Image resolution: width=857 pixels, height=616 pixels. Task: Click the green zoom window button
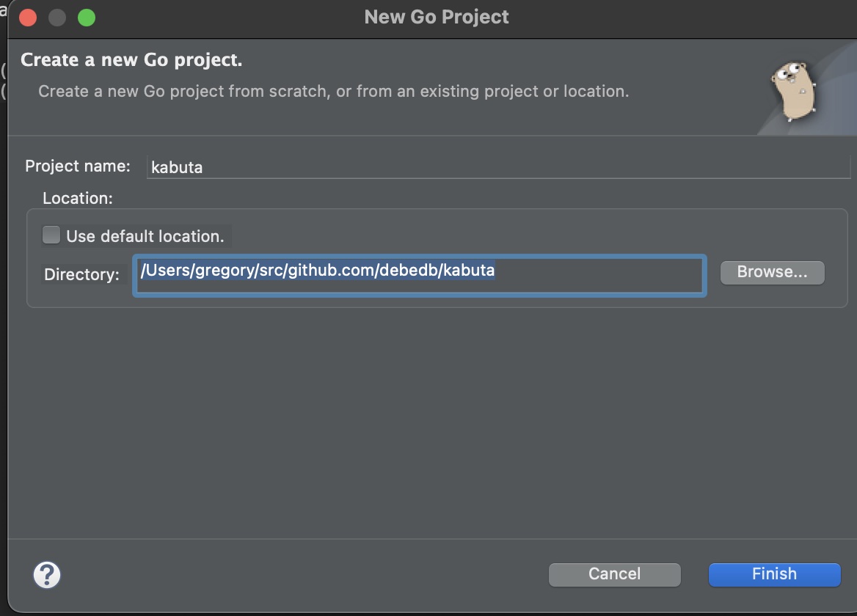(87, 18)
